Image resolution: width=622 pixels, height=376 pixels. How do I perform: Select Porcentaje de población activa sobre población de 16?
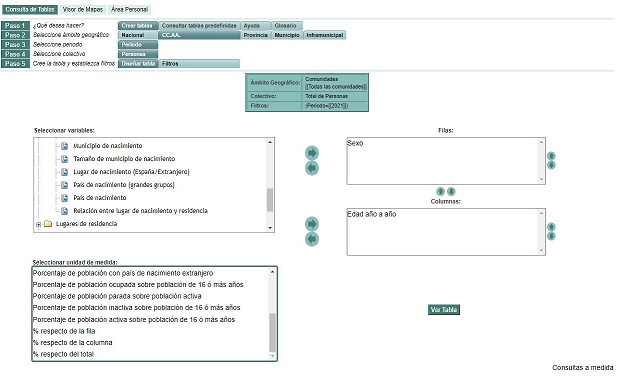coord(134,320)
